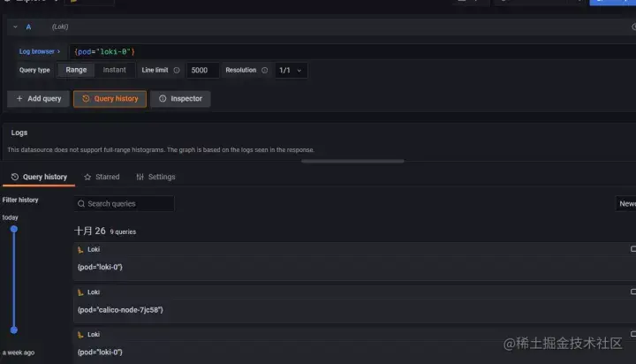Click the a-week-ago handle on the history slider
This screenshot has width=636, height=364.
pyautogui.click(x=14, y=330)
